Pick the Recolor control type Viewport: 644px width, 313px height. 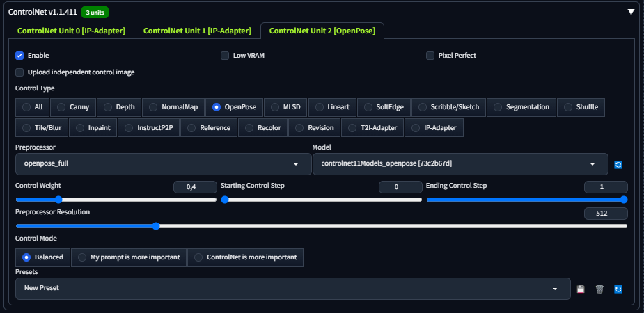click(x=263, y=127)
